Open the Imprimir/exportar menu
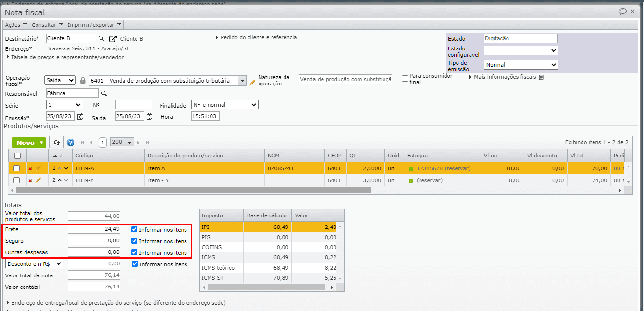 (94, 24)
